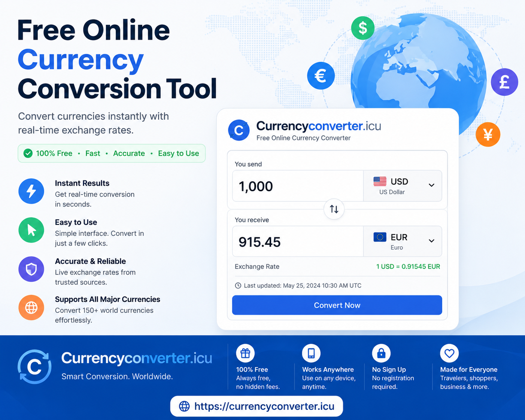Click the purple pound sterling icon

[504, 82]
